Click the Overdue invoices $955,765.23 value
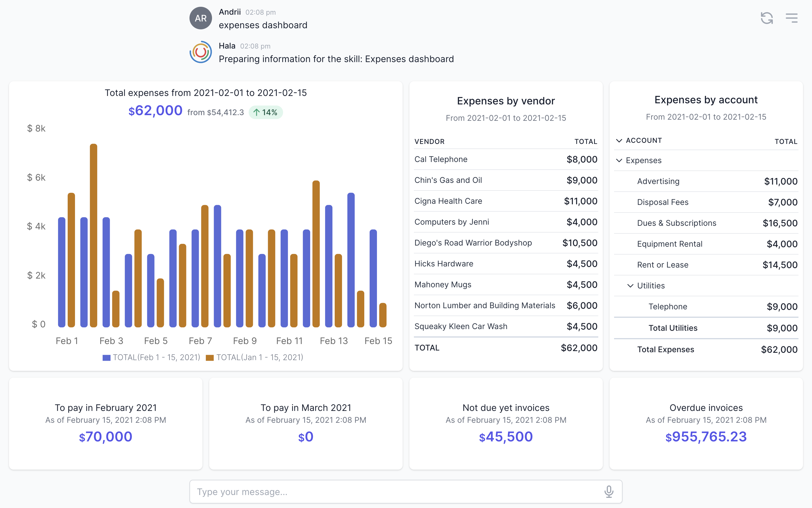 point(706,437)
